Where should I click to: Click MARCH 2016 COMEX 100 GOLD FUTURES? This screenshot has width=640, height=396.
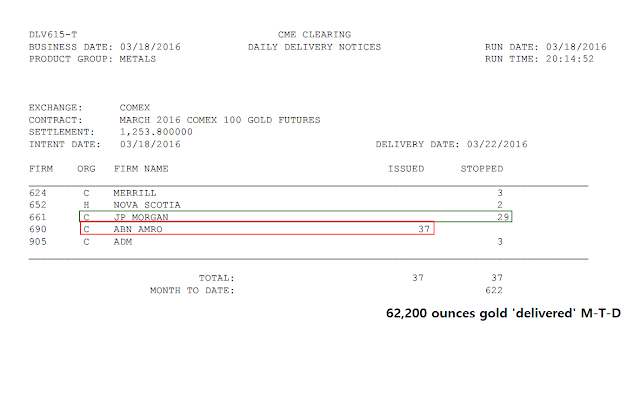tap(220, 120)
